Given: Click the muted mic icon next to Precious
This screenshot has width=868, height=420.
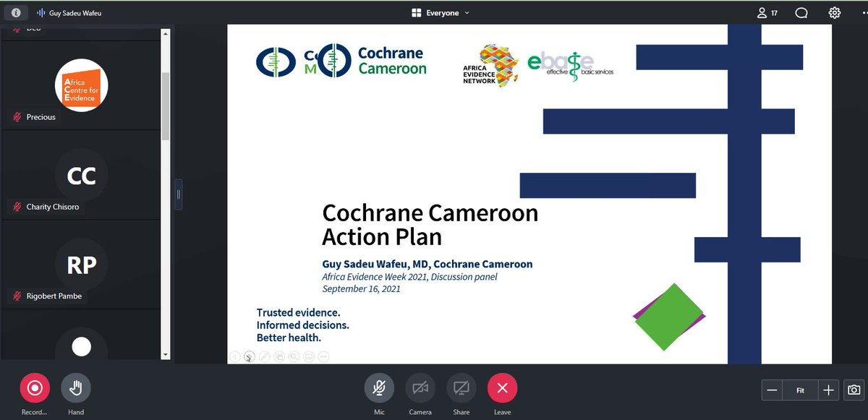Looking at the screenshot, I should [17, 116].
